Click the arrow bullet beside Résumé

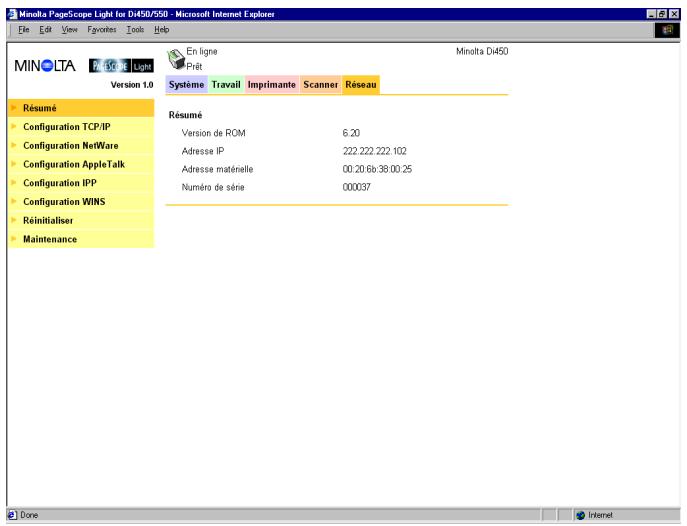pyautogui.click(x=14, y=107)
